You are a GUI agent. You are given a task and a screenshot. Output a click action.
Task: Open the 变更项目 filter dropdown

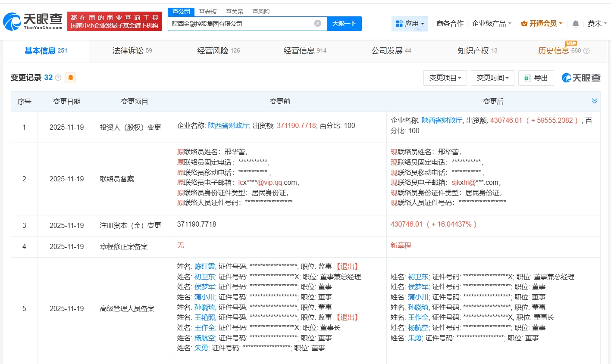point(445,78)
